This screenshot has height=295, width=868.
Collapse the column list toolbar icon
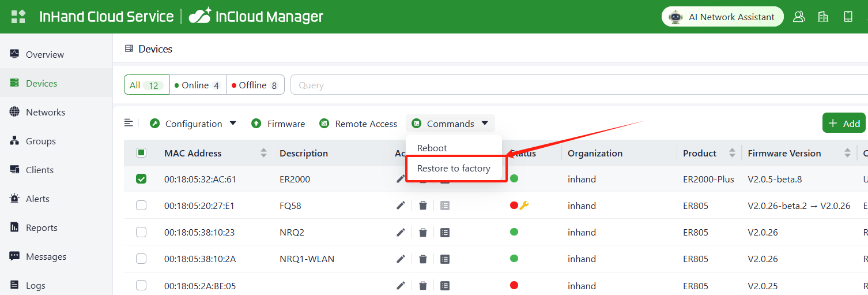point(129,123)
